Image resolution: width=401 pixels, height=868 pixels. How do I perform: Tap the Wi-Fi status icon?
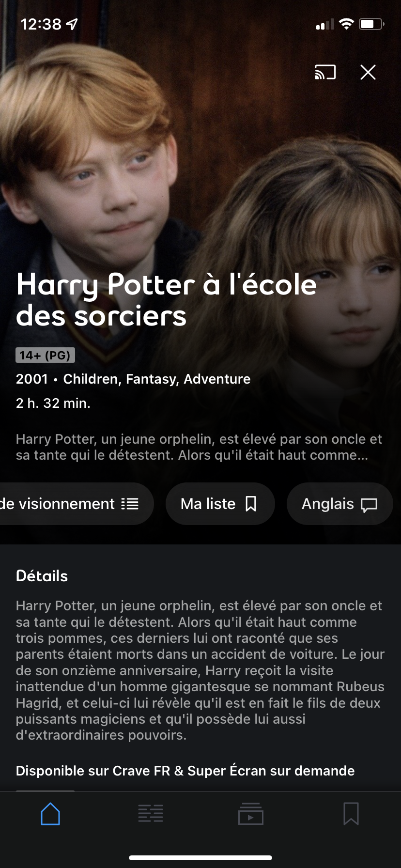tap(346, 24)
